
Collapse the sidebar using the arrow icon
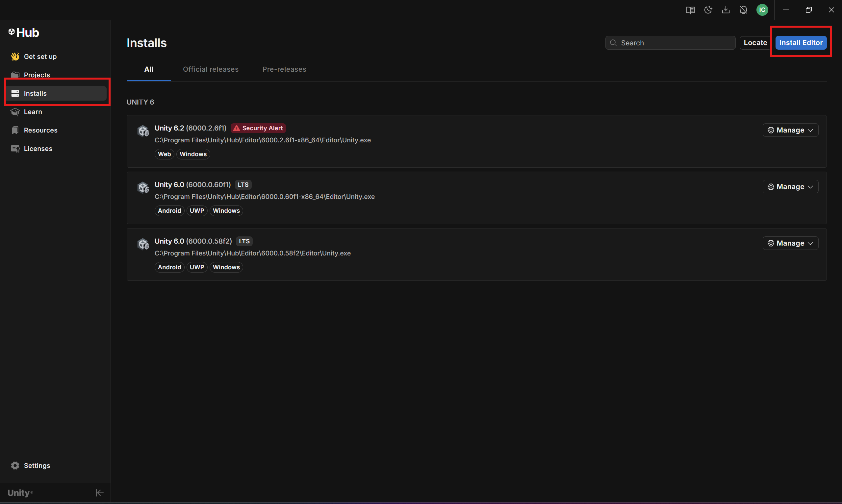point(100,493)
